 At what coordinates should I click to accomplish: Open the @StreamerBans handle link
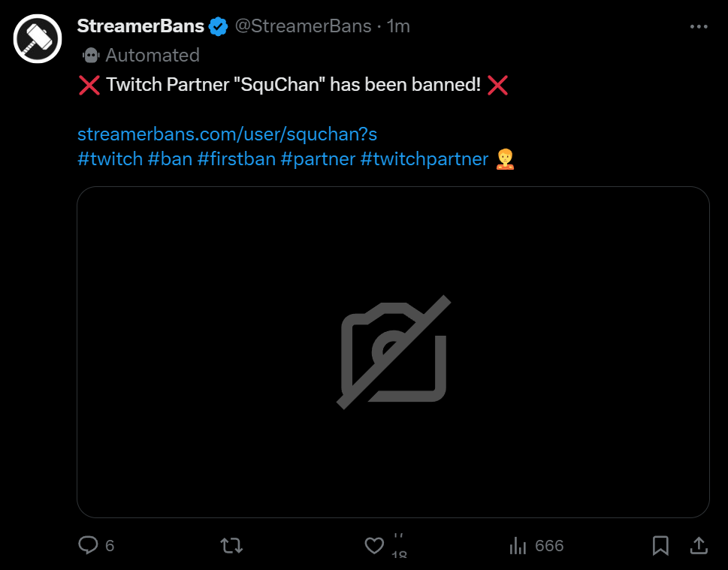(303, 26)
